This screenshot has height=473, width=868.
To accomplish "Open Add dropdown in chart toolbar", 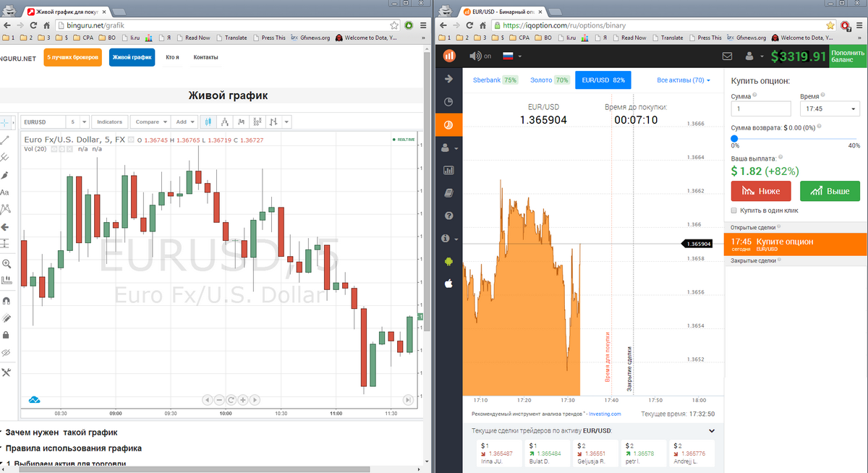I will click(x=184, y=122).
